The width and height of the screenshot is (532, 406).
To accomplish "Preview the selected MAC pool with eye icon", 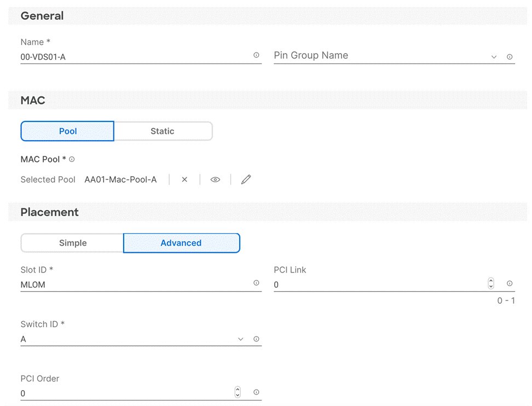I will point(215,179).
